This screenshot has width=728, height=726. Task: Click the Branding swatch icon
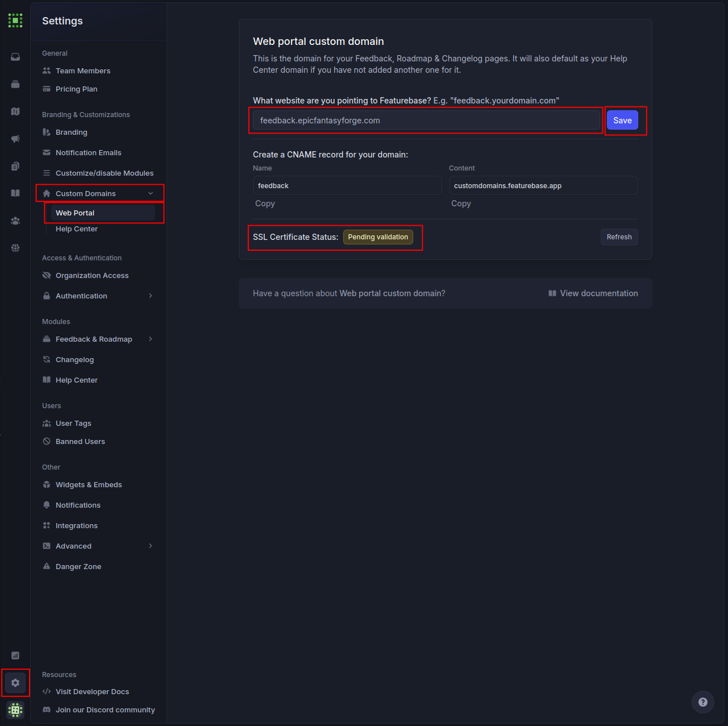(47, 132)
